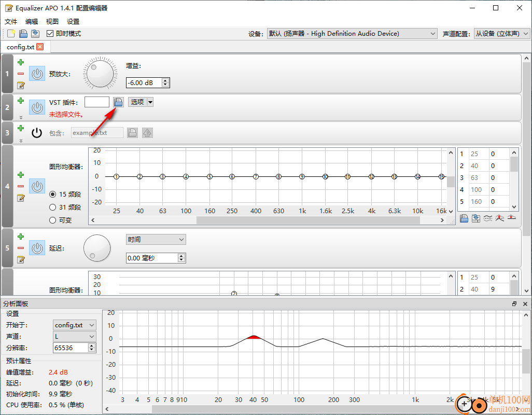Image resolution: width=532 pixels, height=415 pixels.
Task: Click the preamp gain value field
Action: [x=145, y=83]
